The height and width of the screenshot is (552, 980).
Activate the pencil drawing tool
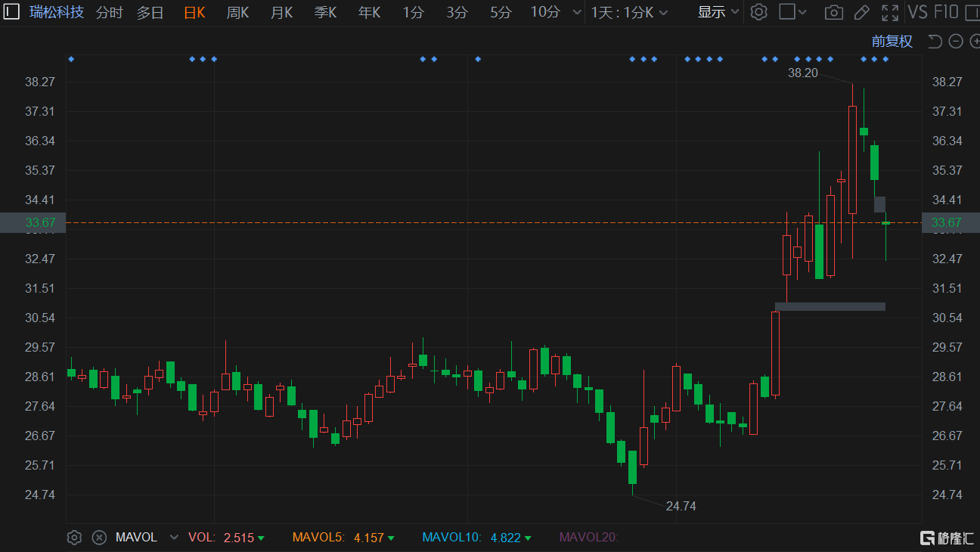point(861,12)
